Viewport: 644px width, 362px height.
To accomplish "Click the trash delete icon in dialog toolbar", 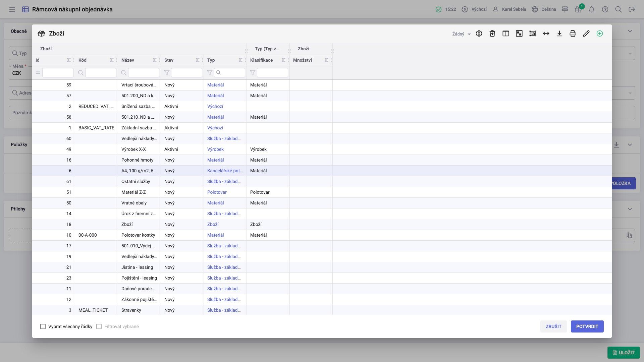I will point(492,34).
